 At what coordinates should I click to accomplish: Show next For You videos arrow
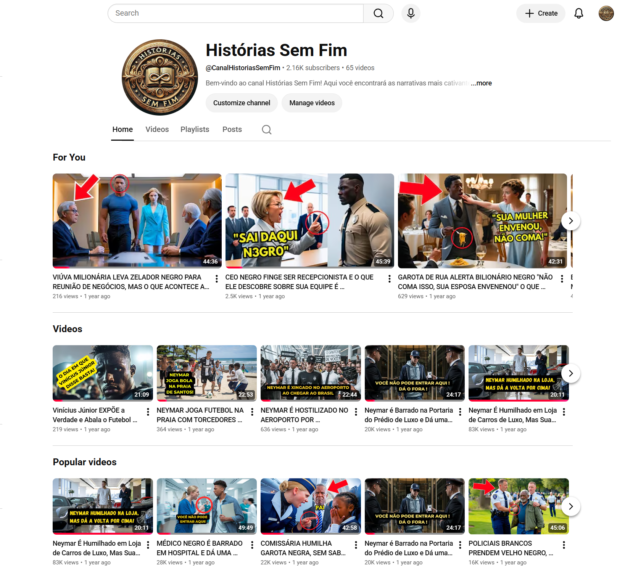[x=570, y=220]
